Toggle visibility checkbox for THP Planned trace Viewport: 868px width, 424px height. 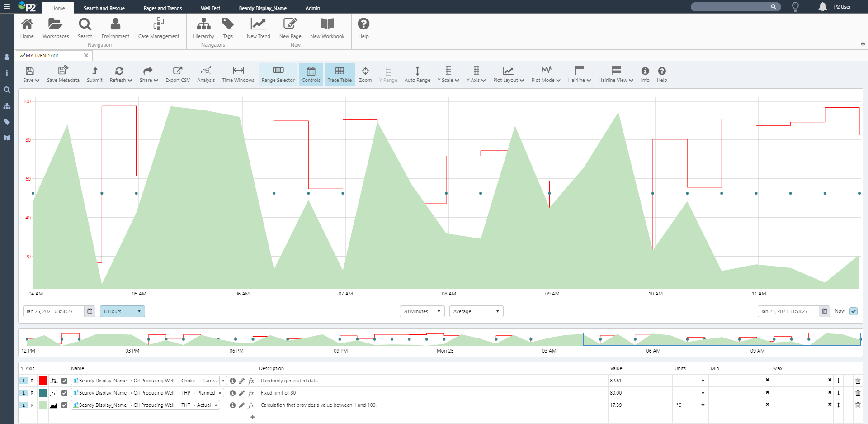tap(65, 393)
